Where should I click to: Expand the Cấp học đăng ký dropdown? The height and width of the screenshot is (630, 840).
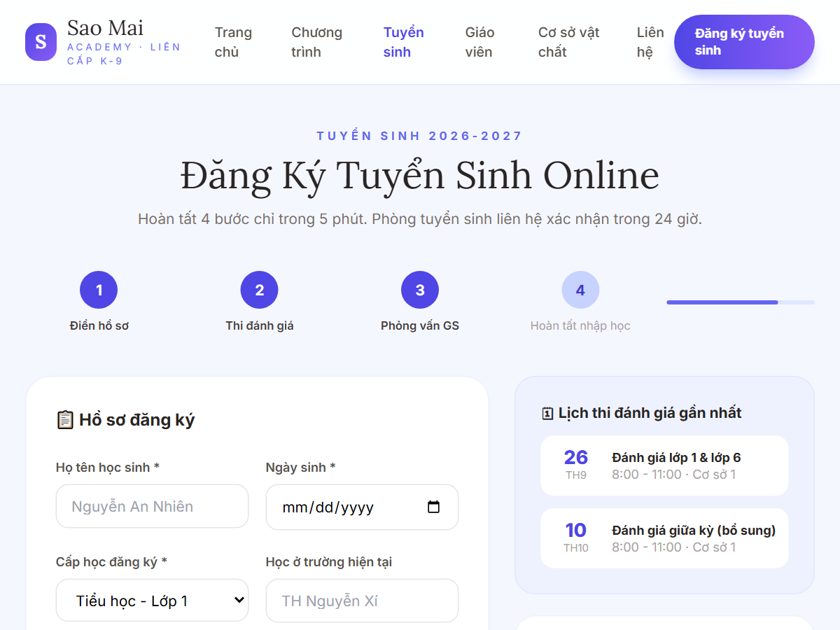pyautogui.click(x=152, y=600)
